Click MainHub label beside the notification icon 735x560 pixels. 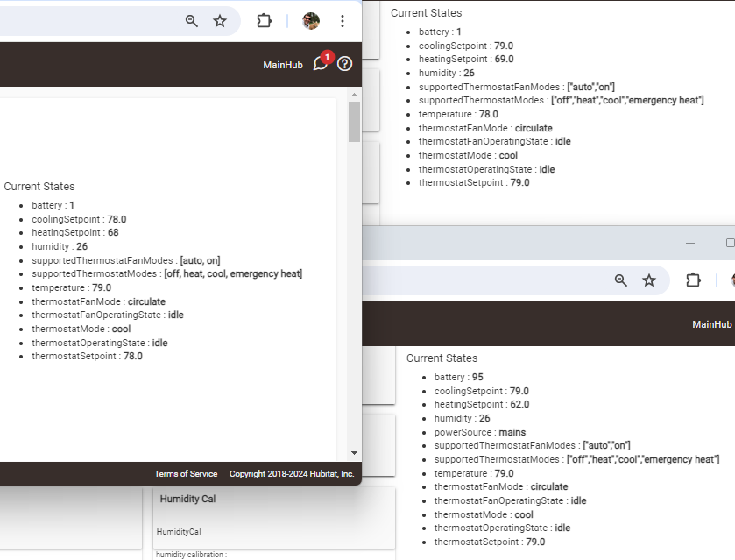pos(283,65)
